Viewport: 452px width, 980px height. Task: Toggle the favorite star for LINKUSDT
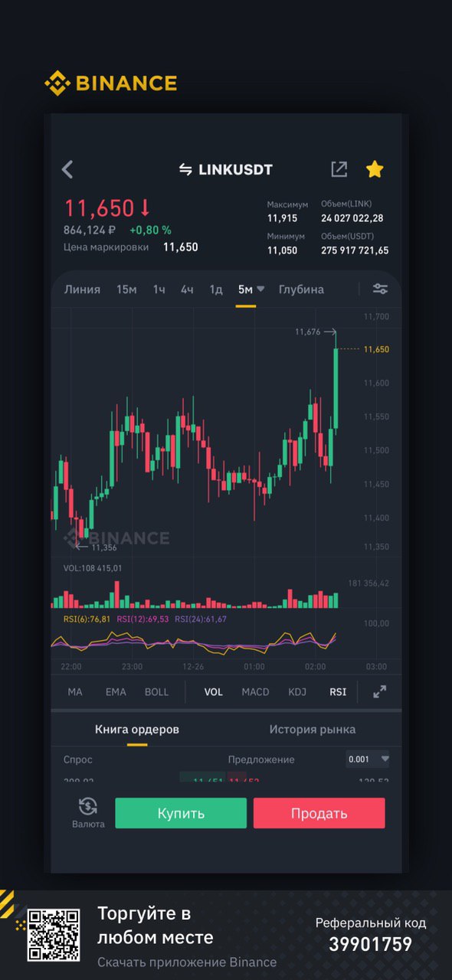tap(375, 169)
